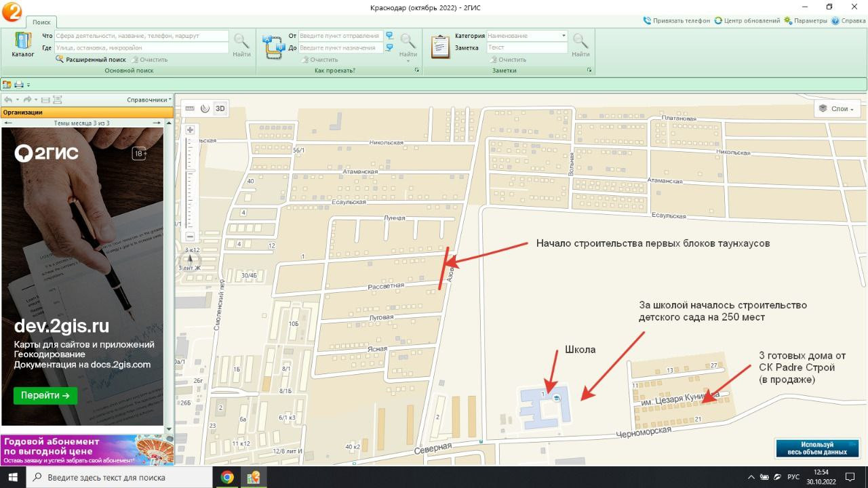Expand the Категория Наименование combo box

(564, 35)
